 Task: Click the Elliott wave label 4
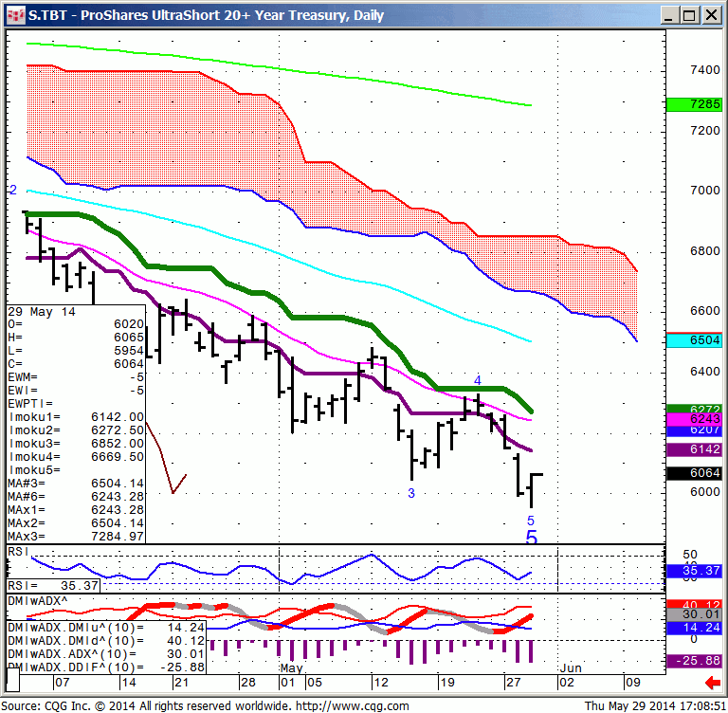[x=478, y=380]
